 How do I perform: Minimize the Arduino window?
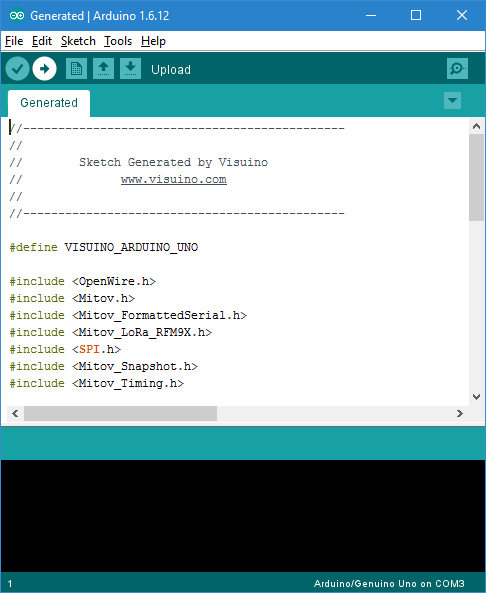(x=371, y=16)
